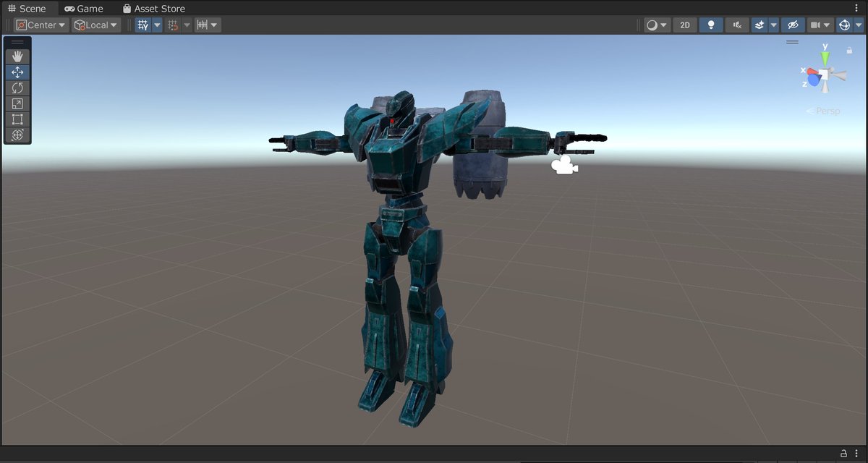The image size is (868, 463).
Task: Select the Move tool
Action: [x=17, y=72]
